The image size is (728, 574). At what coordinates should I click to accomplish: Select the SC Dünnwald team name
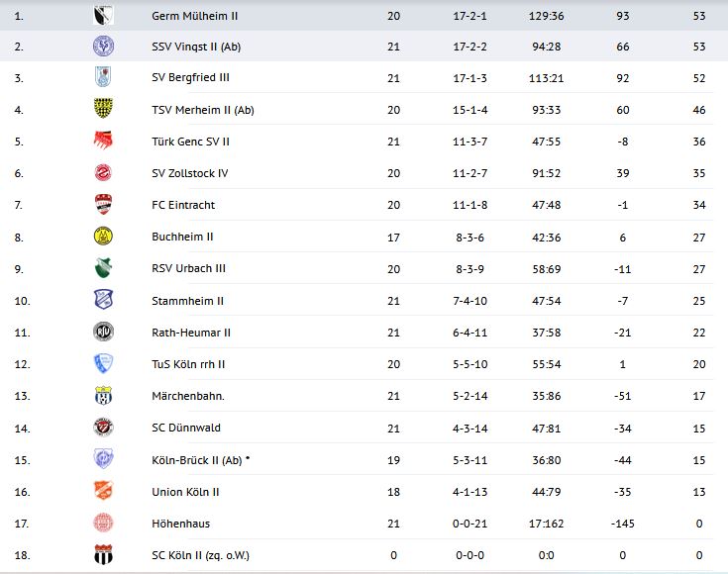[186, 428]
